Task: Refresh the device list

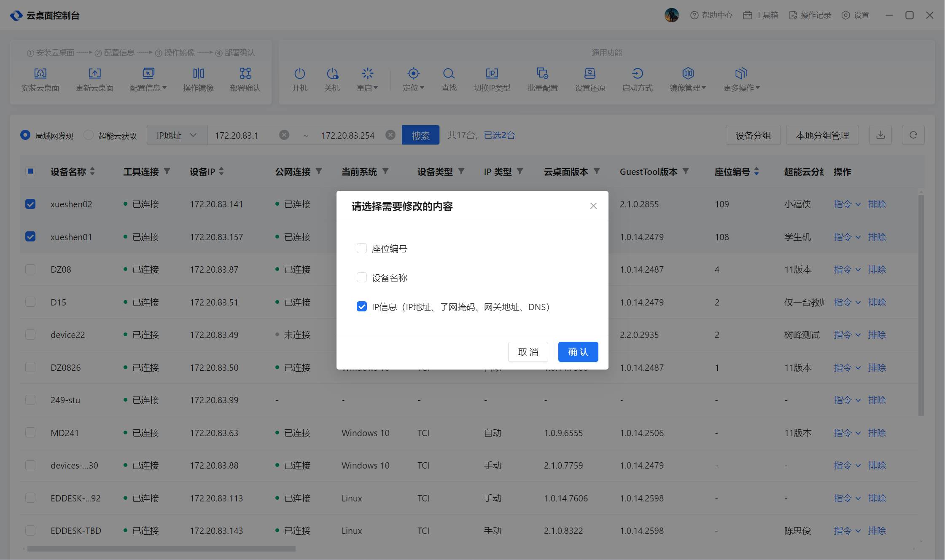Action: tap(913, 135)
